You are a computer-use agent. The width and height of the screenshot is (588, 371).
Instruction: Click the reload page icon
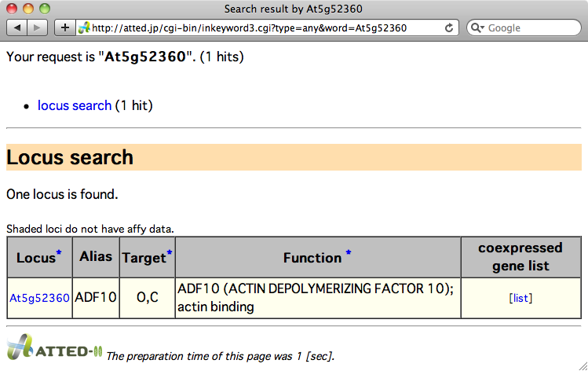449,28
